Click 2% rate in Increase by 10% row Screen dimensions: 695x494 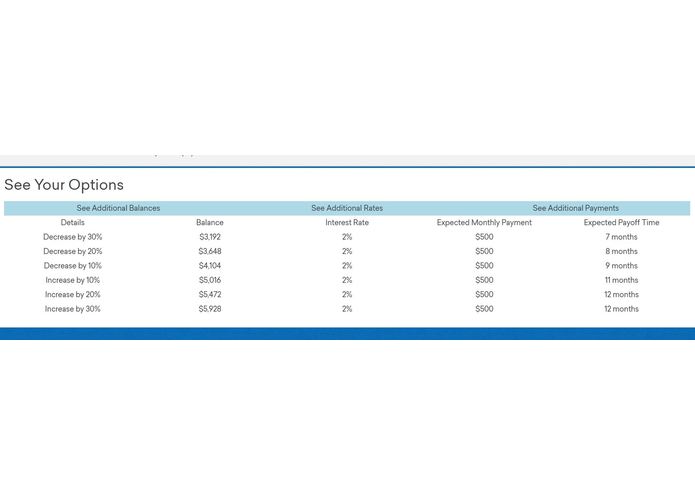click(347, 280)
